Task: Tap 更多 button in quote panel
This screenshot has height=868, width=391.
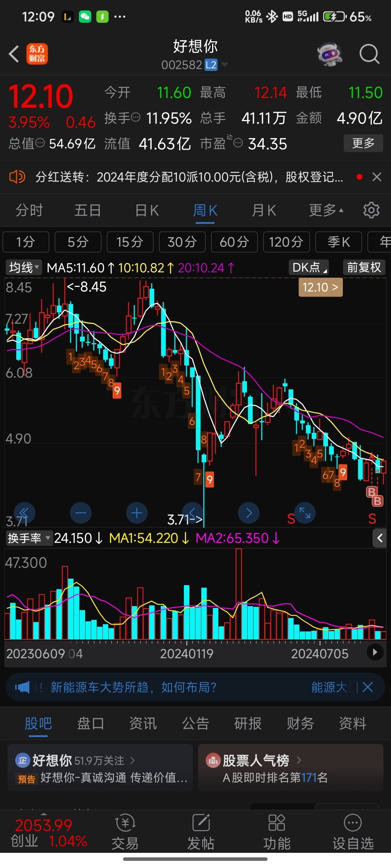Action: (x=363, y=143)
